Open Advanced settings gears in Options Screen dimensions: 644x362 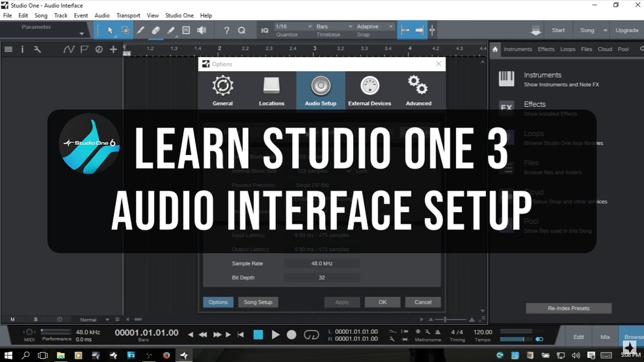pyautogui.click(x=419, y=90)
